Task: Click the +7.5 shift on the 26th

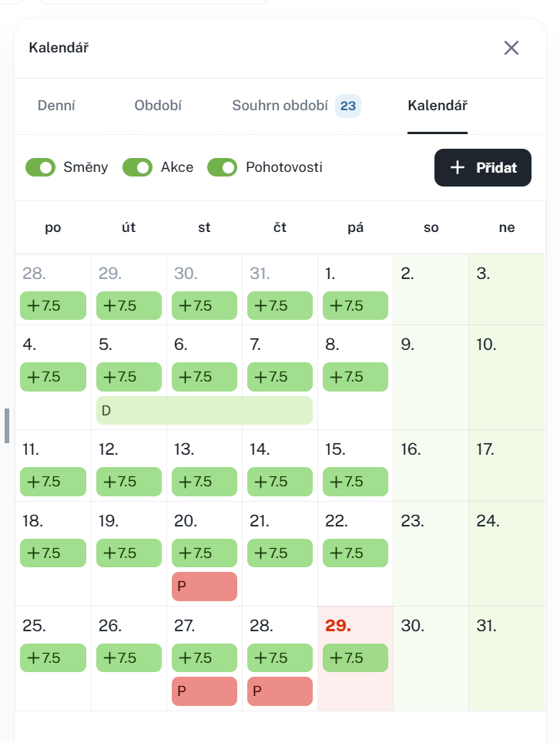Action: point(129,658)
